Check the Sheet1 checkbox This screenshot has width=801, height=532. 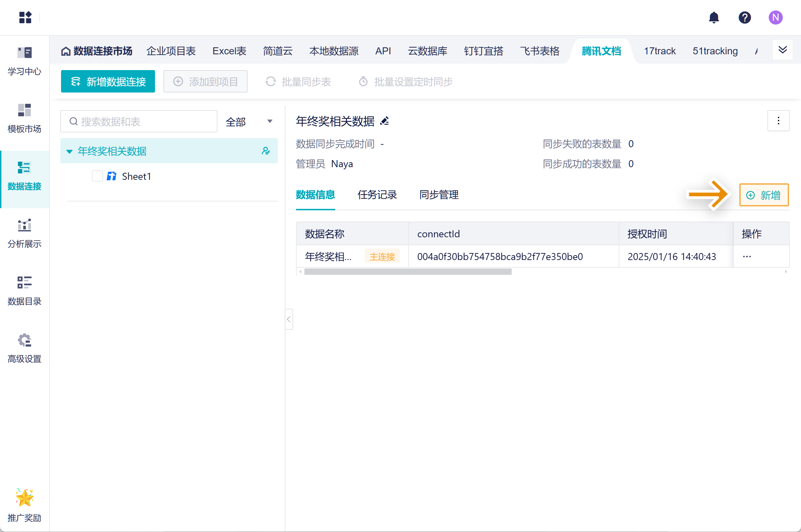pyautogui.click(x=97, y=176)
